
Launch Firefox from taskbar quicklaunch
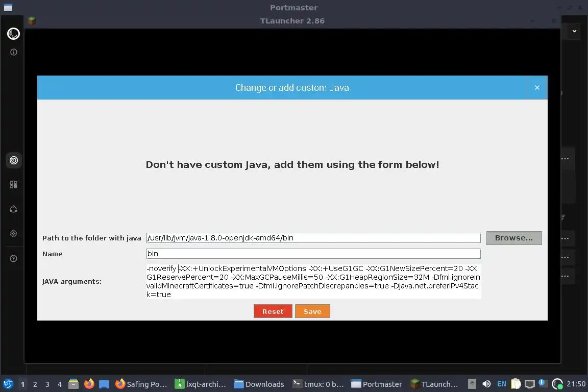(x=89, y=384)
